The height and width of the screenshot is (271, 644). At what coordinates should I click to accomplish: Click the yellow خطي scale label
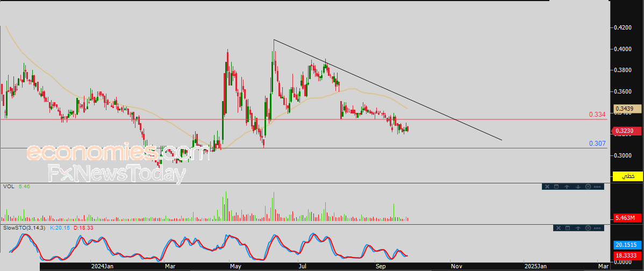coord(627,176)
